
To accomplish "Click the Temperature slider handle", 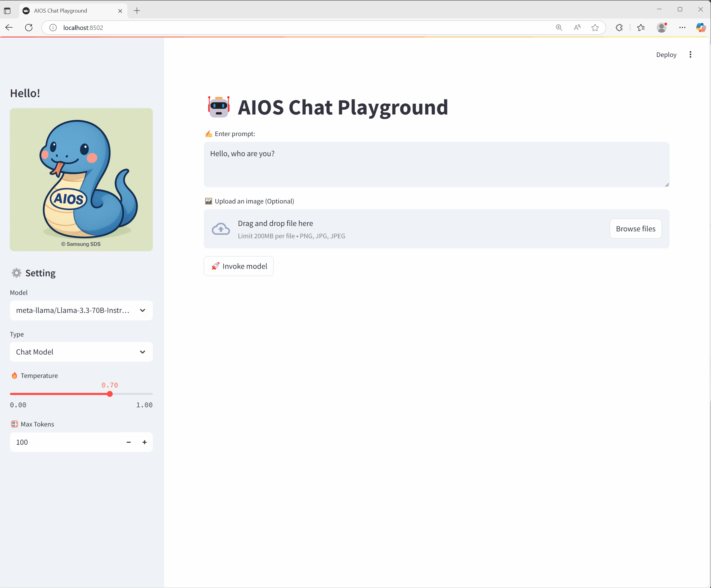I will coord(110,394).
